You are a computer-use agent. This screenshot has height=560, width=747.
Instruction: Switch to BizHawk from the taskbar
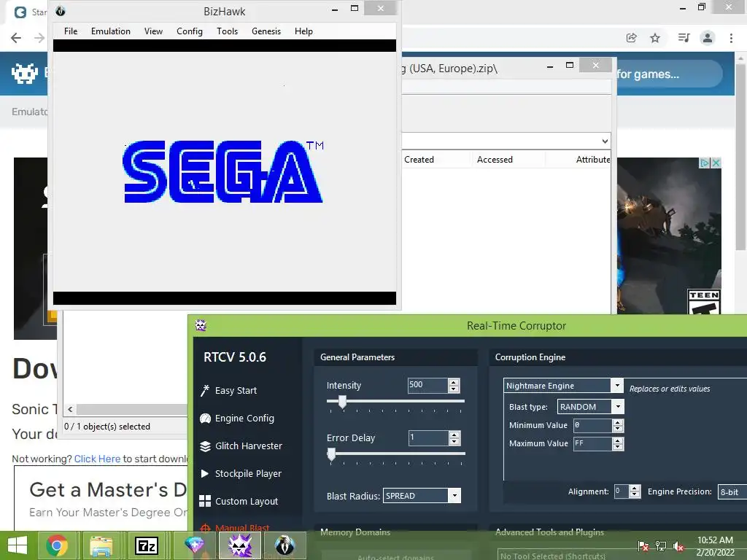pos(285,545)
